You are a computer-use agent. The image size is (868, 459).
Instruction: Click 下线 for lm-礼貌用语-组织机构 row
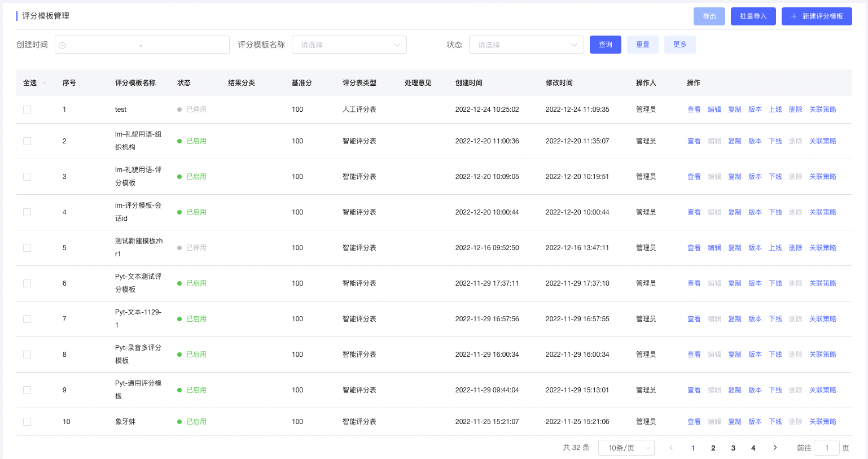tap(775, 141)
